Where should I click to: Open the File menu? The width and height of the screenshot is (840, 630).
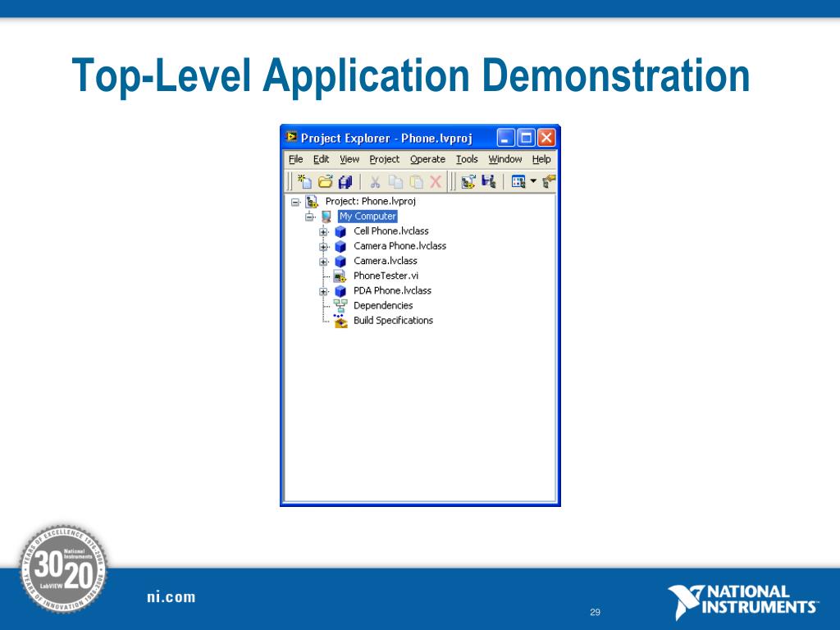click(295, 159)
